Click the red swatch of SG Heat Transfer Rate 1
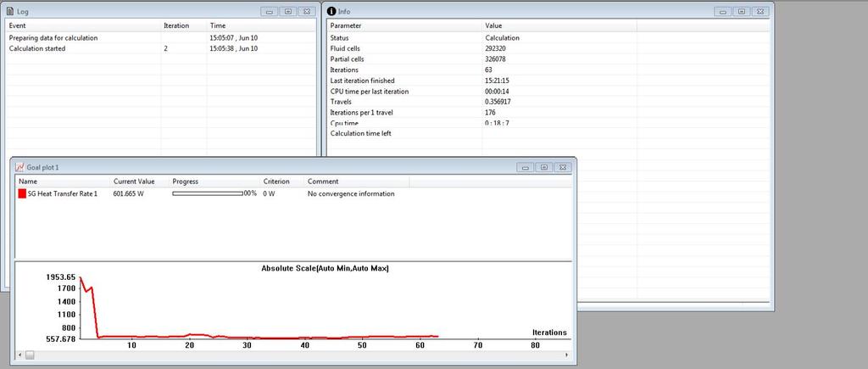Image resolution: width=868 pixels, height=369 pixels. coord(22,193)
